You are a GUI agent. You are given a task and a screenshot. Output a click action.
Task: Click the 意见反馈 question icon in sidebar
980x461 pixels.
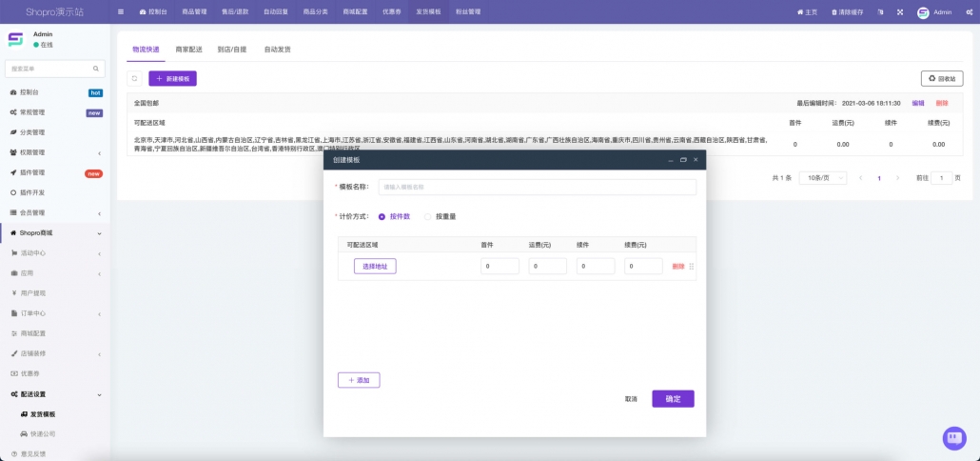[x=13, y=454]
